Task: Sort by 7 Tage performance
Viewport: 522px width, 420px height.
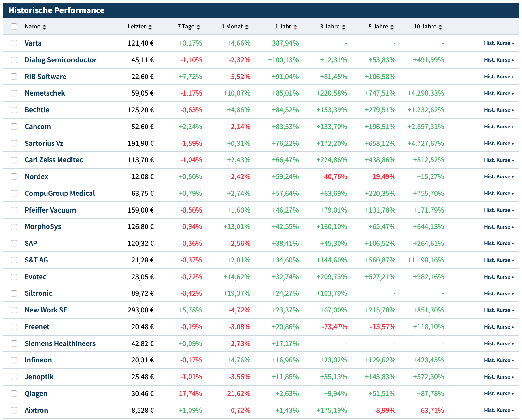Action: pyautogui.click(x=198, y=27)
